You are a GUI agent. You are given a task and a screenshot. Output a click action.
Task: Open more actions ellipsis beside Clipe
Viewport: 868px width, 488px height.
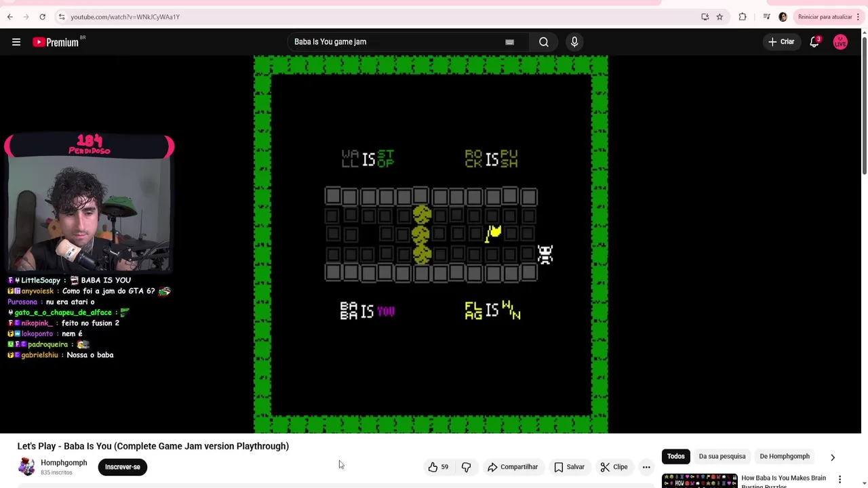point(646,467)
